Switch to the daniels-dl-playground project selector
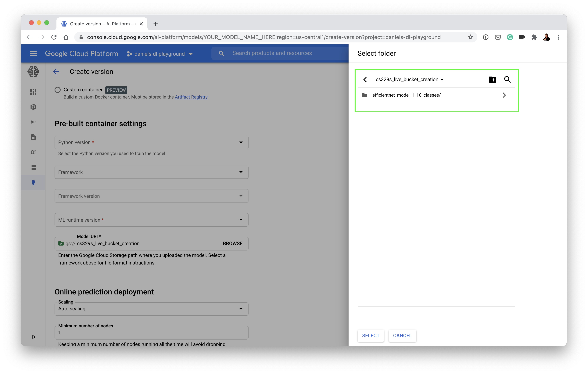Screen dimensions: 588x374 coord(160,54)
